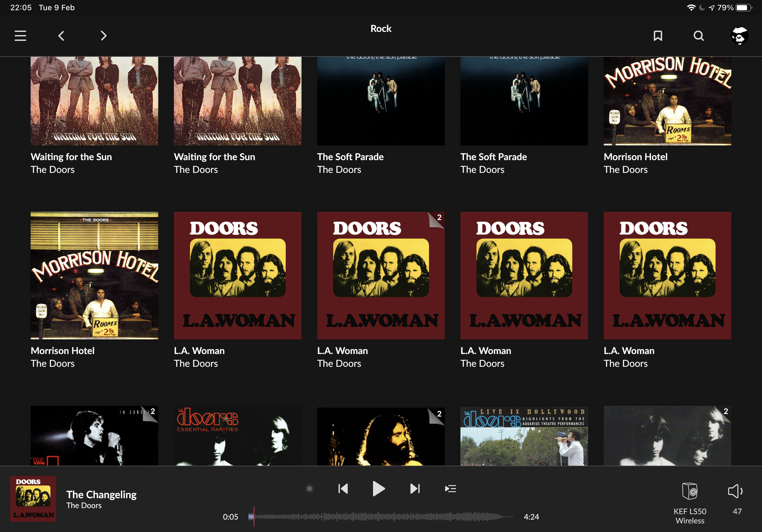Image resolution: width=762 pixels, height=532 pixels.
Task: Open the black-and-white band portrait album cover
Action: 668,435
